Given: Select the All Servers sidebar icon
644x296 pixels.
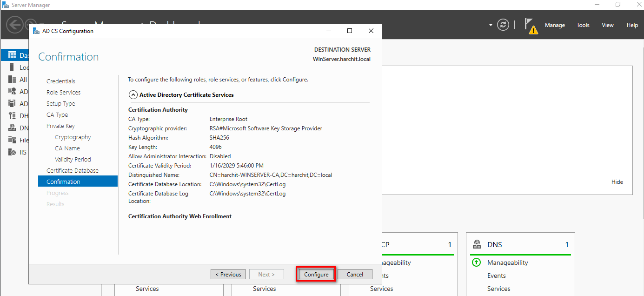Looking at the screenshot, I should click(x=12, y=80).
